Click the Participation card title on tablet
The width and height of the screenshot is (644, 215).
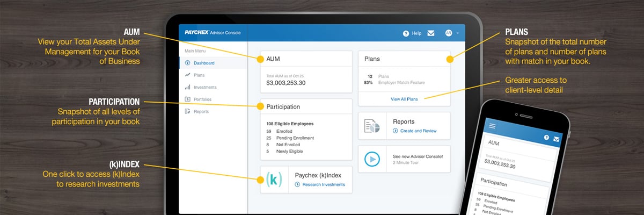pyautogui.click(x=283, y=106)
